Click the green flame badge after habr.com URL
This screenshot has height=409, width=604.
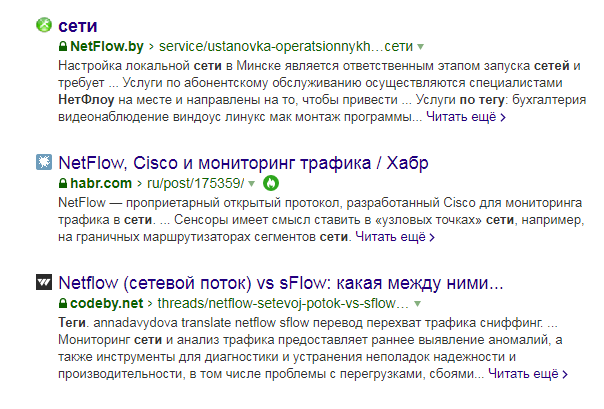coord(271,183)
